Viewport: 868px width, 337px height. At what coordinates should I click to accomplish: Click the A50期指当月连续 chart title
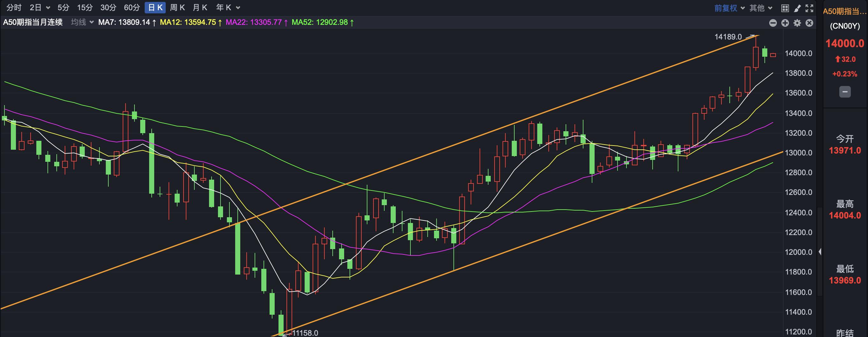[33, 23]
